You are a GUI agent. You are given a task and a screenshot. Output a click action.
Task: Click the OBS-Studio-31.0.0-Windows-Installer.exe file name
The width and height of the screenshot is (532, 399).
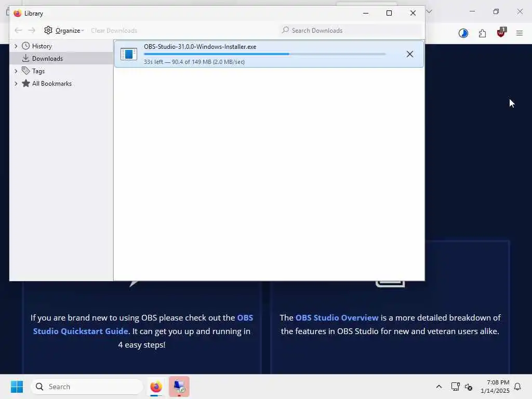[200, 47]
